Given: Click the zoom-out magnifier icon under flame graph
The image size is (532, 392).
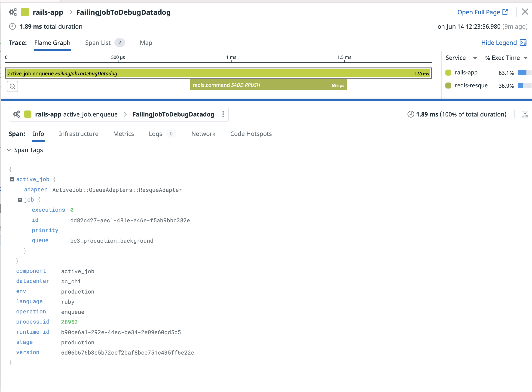Looking at the screenshot, I should (12, 86).
